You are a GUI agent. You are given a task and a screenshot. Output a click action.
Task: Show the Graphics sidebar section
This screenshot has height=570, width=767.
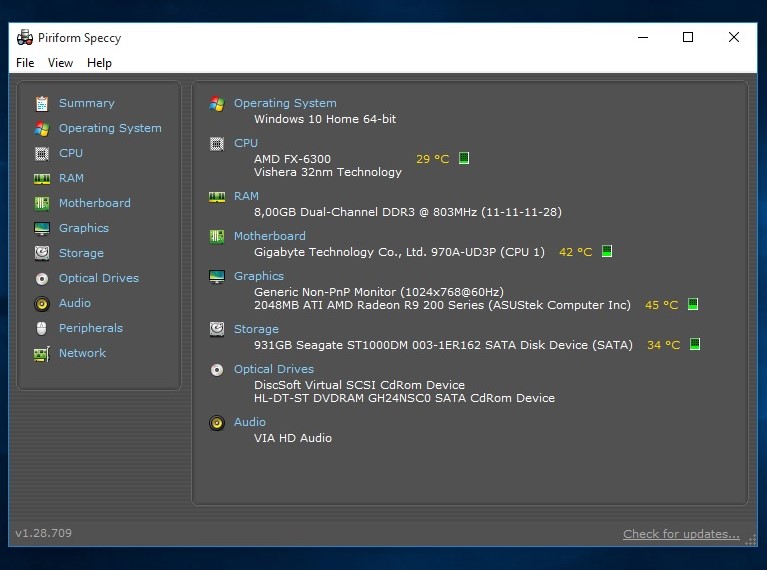(x=84, y=228)
